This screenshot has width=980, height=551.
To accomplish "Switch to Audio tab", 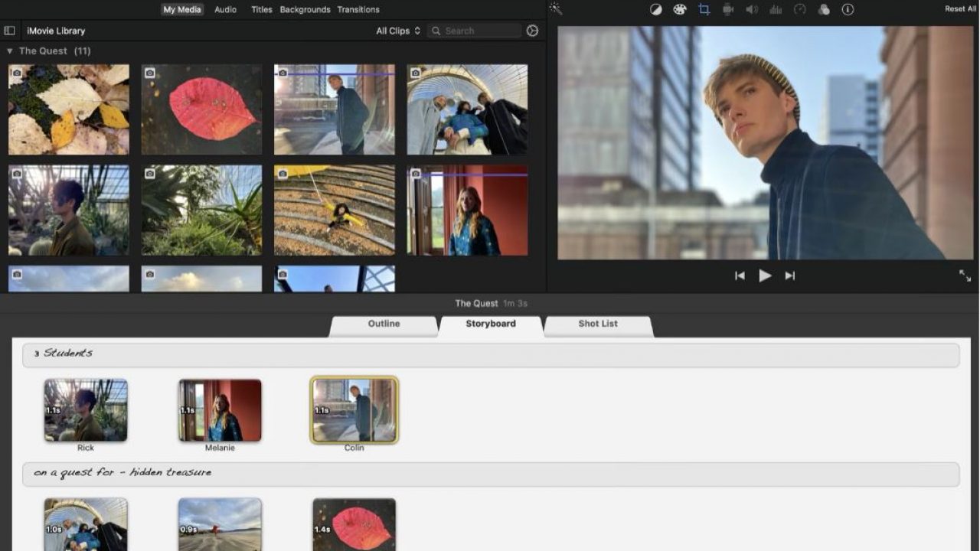I will [225, 9].
